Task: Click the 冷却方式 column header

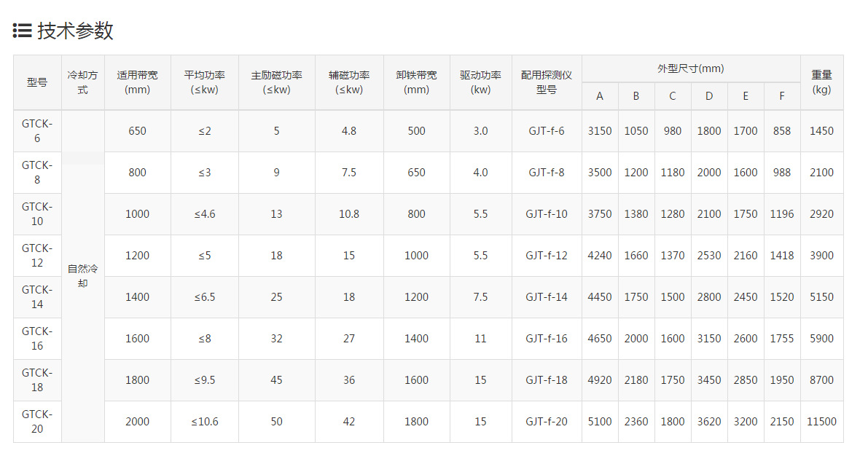Action: pyautogui.click(x=82, y=82)
